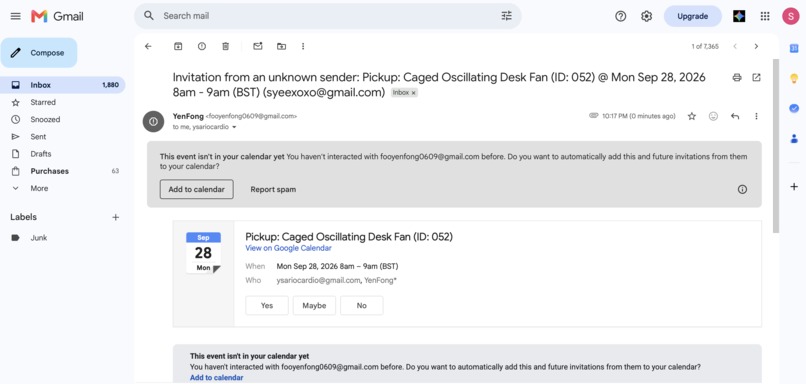Open View on Google Calendar link
Screen dimensions: 806x384
288,248
